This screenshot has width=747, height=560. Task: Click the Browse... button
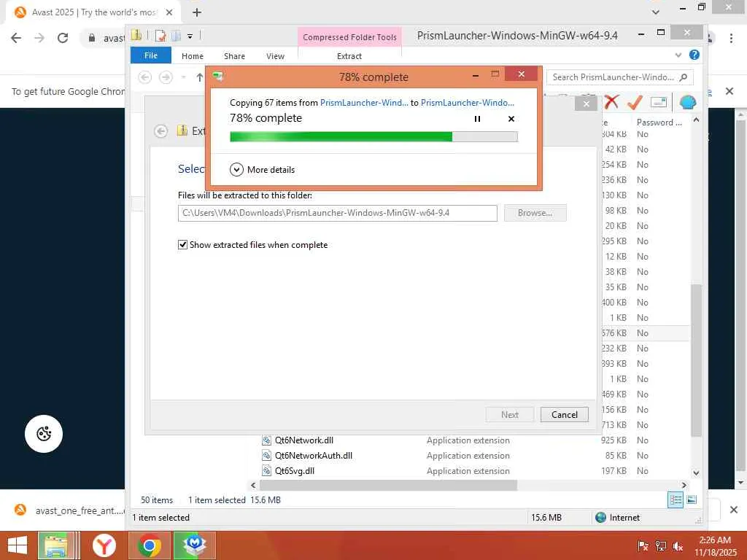click(535, 213)
